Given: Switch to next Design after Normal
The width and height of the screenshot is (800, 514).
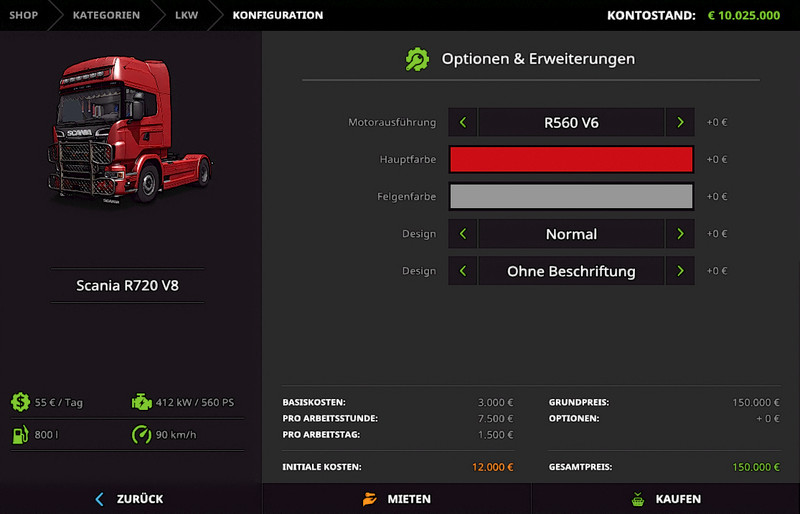Looking at the screenshot, I should (x=680, y=234).
